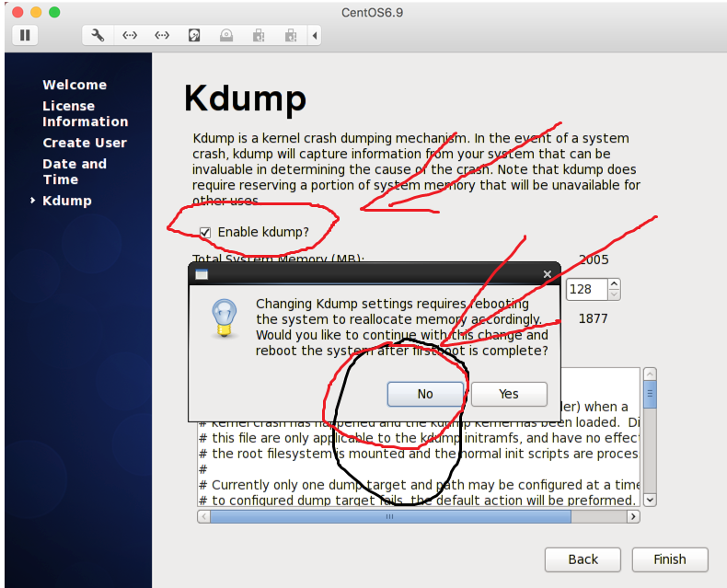Click the second USB device icon

point(291,35)
